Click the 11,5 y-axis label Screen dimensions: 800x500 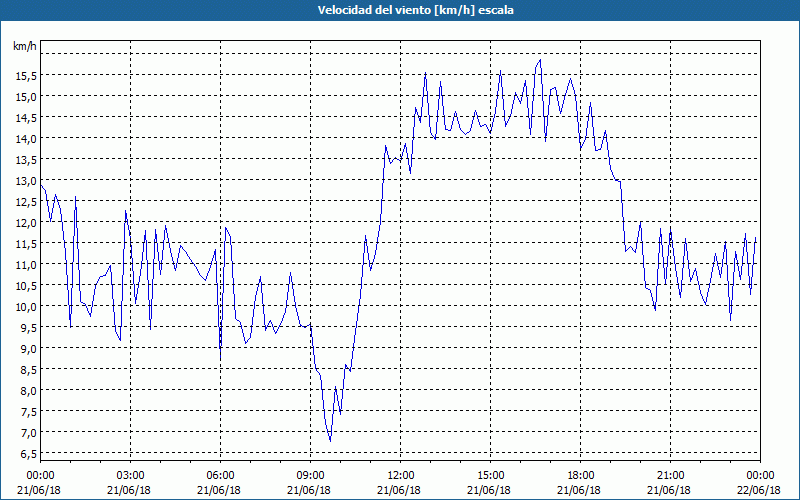point(26,243)
